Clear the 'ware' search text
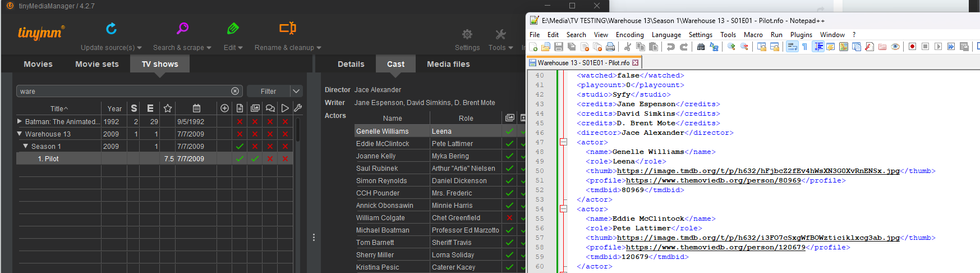 tap(235, 91)
